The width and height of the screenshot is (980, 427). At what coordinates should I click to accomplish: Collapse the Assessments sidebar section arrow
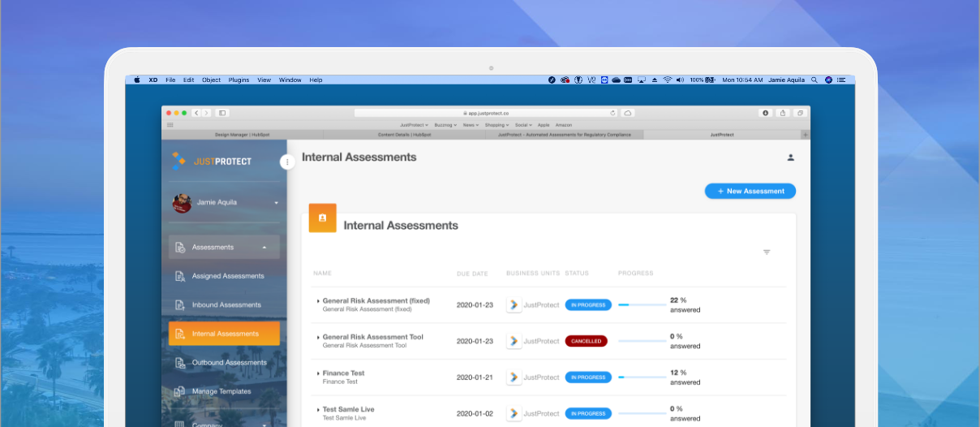pos(264,247)
